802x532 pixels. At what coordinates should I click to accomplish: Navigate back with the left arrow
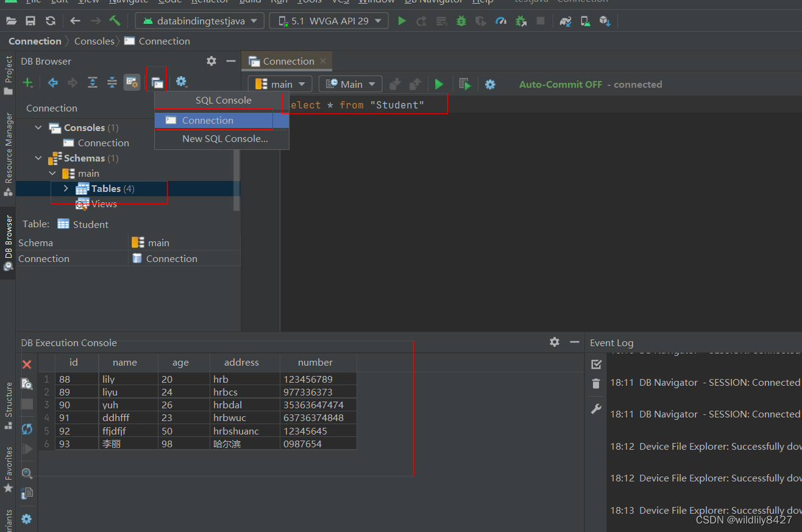pyautogui.click(x=75, y=21)
